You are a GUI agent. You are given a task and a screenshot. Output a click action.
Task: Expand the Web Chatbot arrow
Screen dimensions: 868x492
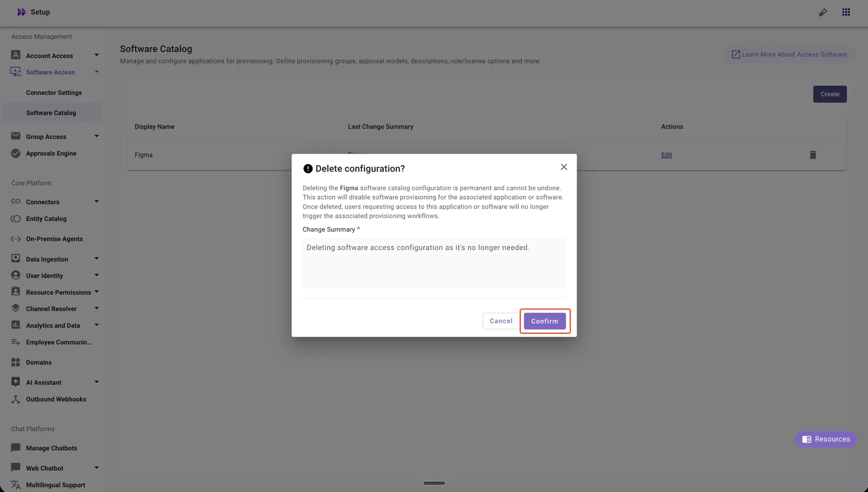97,468
